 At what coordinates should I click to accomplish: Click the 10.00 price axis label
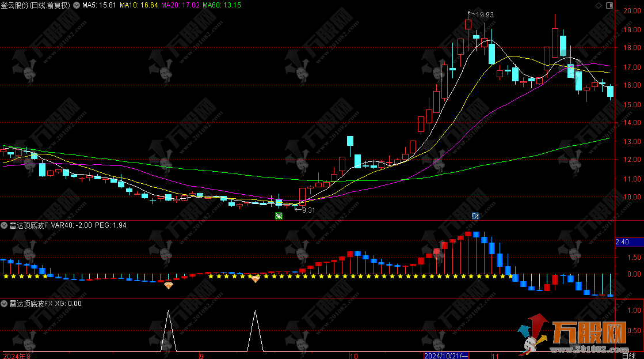tap(632, 197)
